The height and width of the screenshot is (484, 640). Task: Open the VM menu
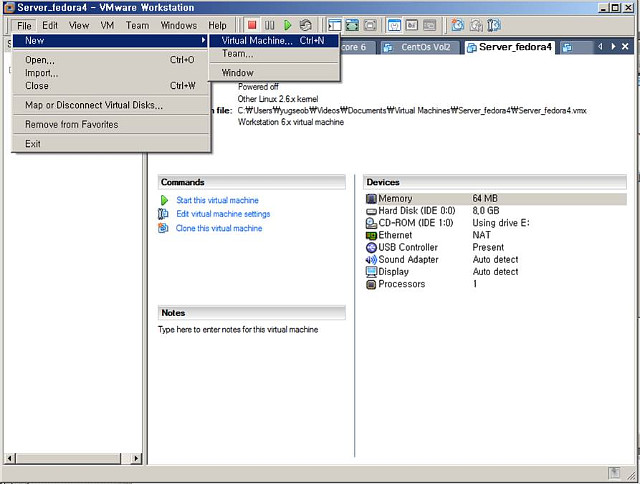click(107, 26)
